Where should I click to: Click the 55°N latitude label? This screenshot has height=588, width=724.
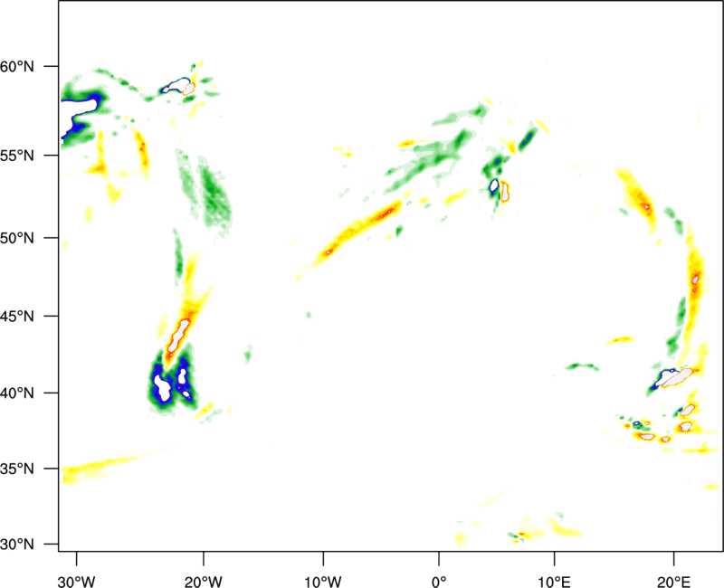[x=17, y=156]
